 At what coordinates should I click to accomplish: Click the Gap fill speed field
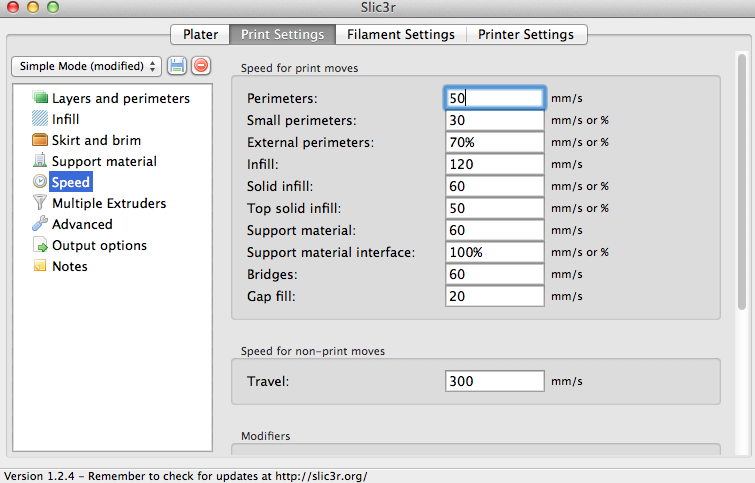[x=495, y=296]
